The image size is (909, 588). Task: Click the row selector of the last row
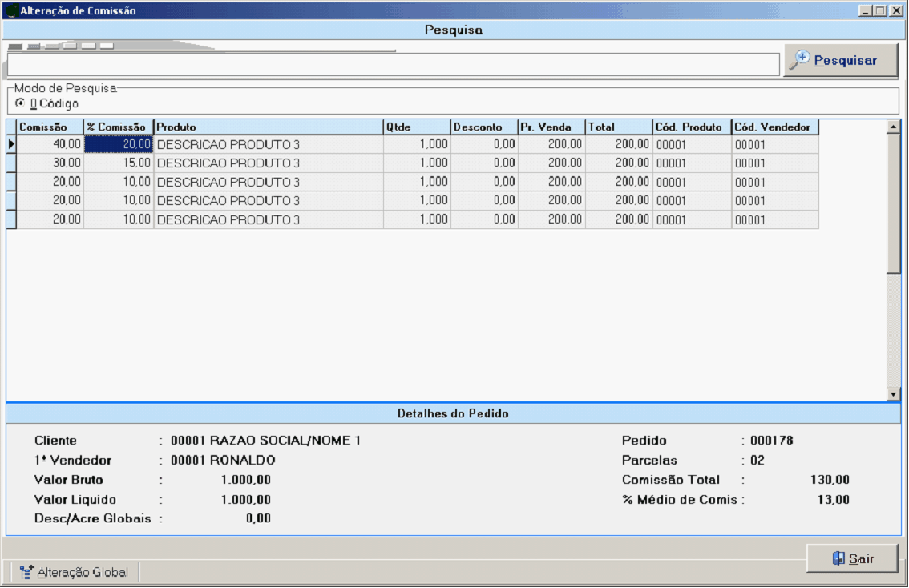(11, 219)
